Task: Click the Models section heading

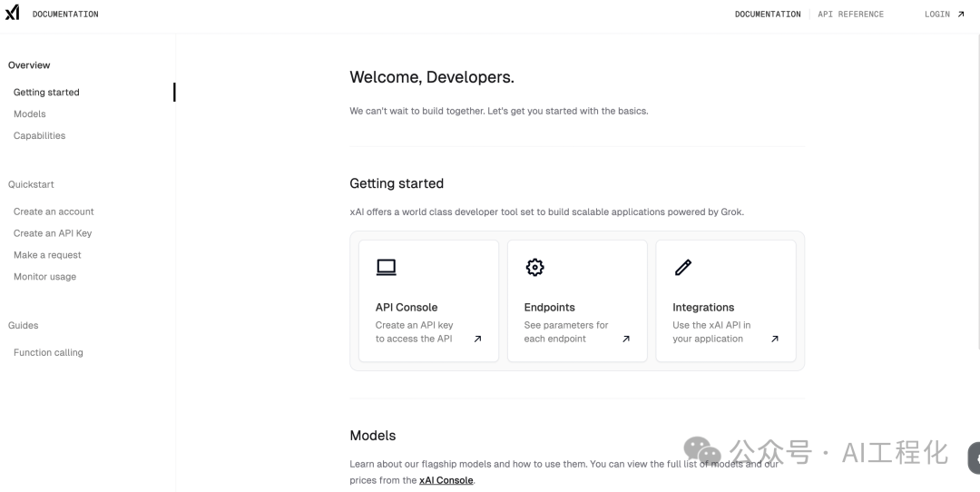Action: [x=373, y=436]
